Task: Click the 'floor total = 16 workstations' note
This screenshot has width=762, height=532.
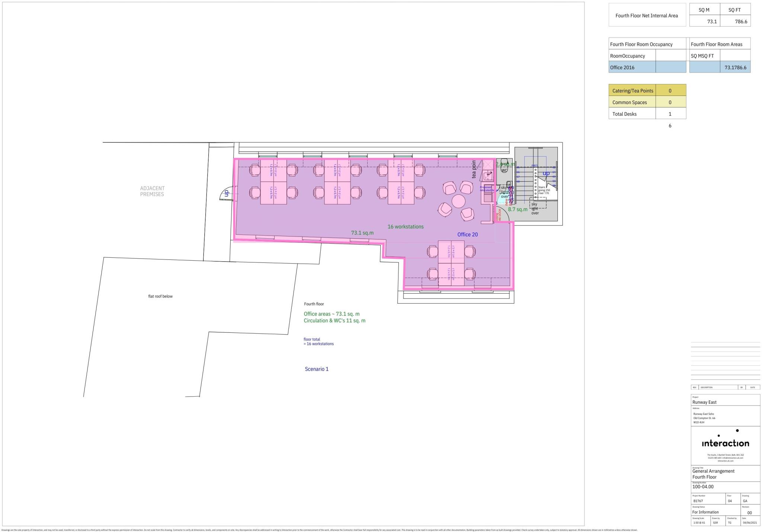Action: click(318, 341)
